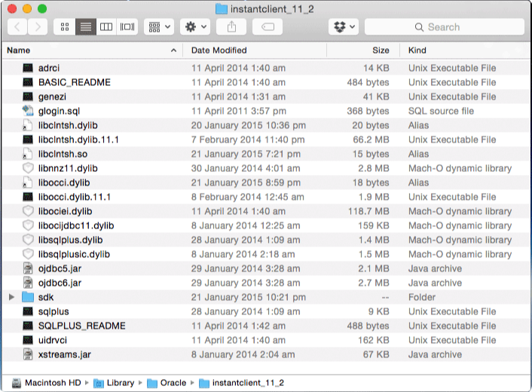Select the SQLPLUS_README file icon
The image size is (532, 392).
pos(28,326)
